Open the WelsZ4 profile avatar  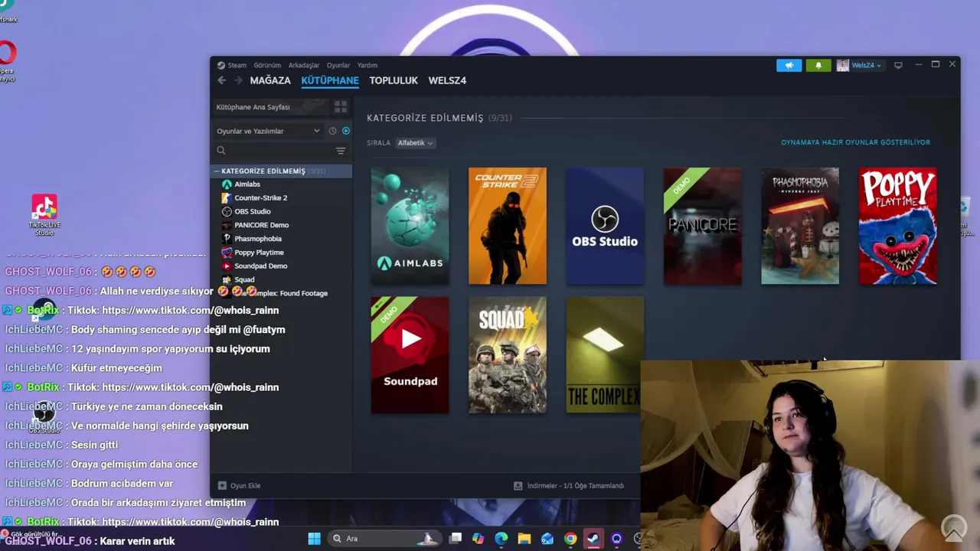(x=842, y=65)
